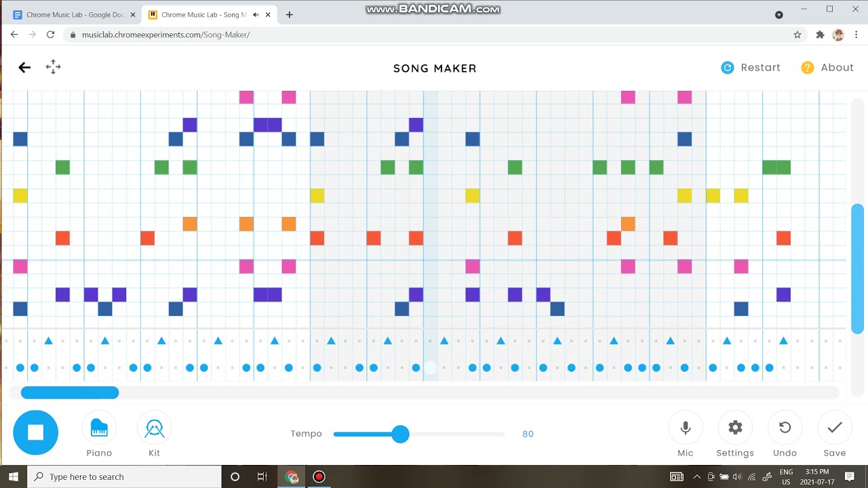Open Cortana circle on the taskbar
This screenshot has height=488, width=868.
(235, 476)
